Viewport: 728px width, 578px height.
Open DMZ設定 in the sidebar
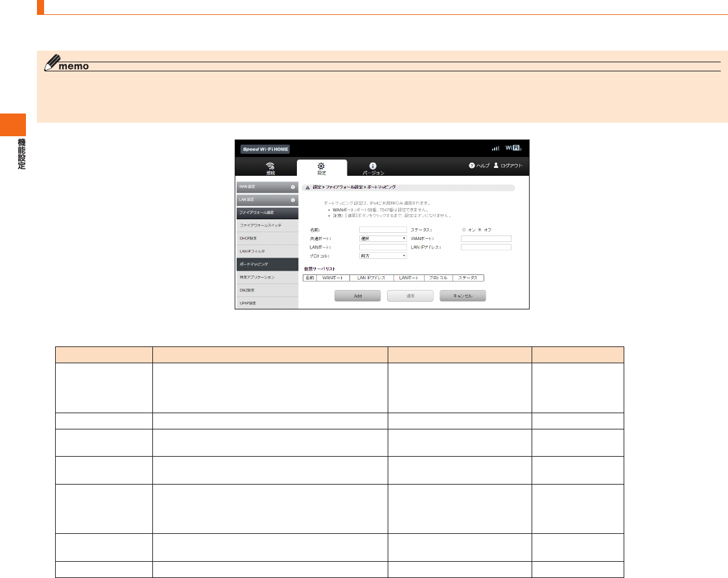pyautogui.click(x=267, y=291)
